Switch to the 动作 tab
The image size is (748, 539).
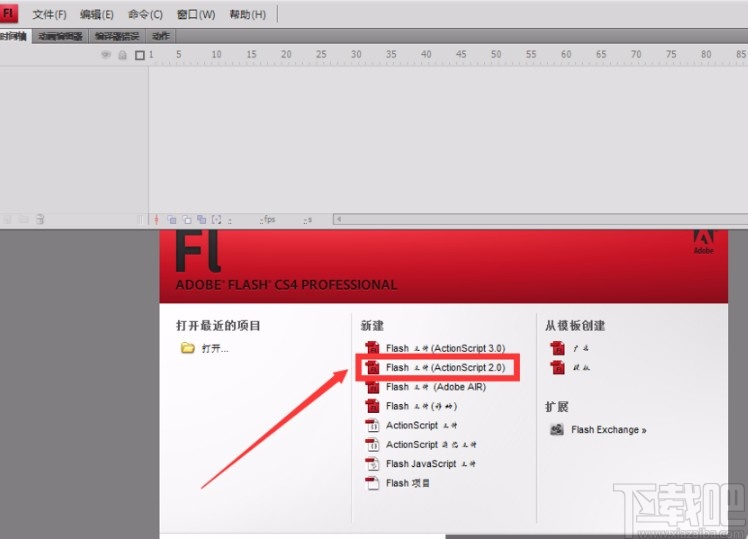[161, 36]
